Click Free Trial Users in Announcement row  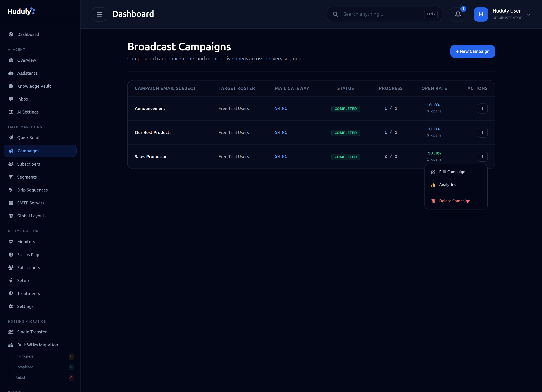coord(233,109)
